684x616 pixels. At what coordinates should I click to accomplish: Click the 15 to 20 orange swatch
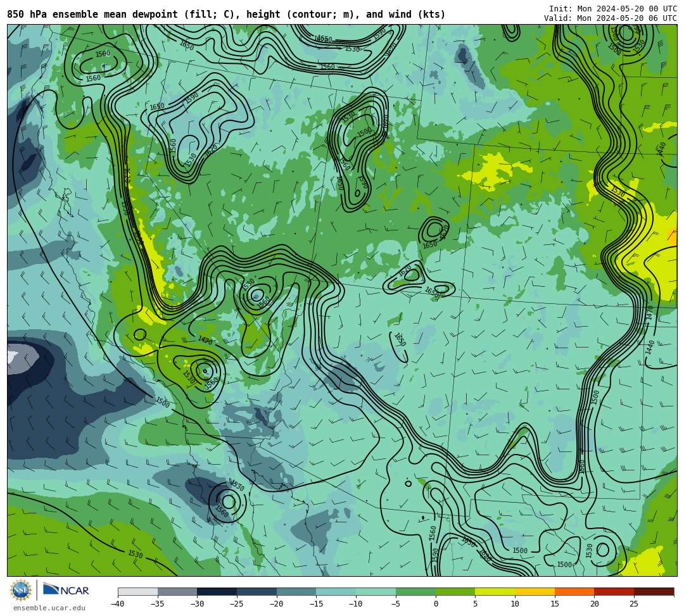point(574,591)
